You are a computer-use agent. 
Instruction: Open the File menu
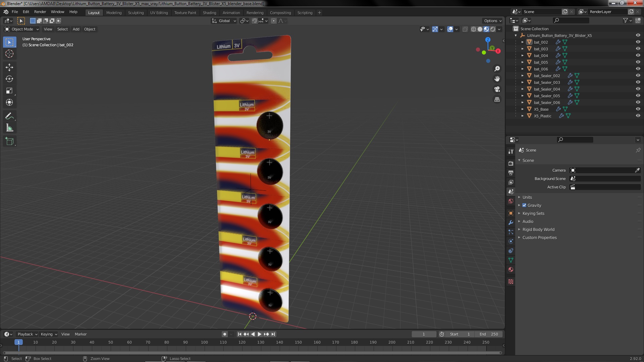click(15, 12)
